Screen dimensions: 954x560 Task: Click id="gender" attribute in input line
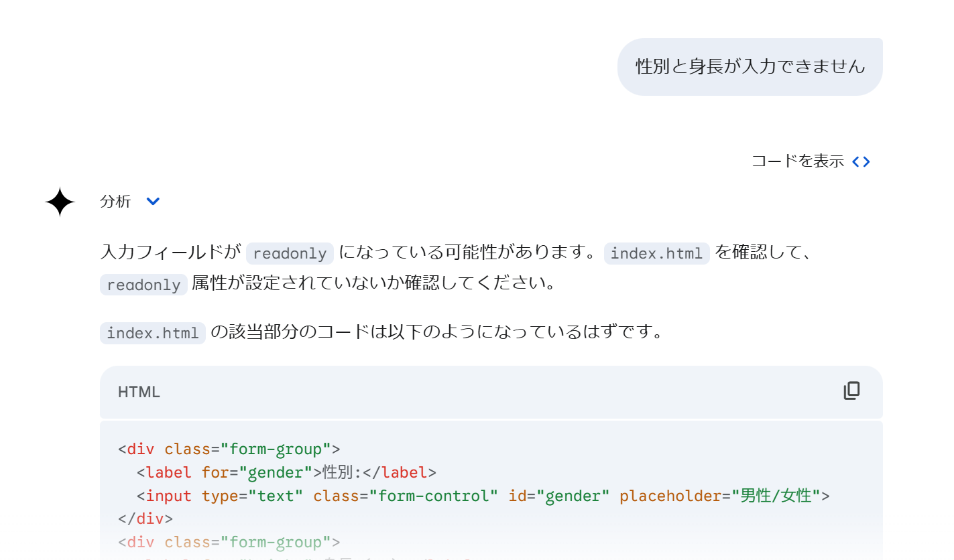pos(559,496)
